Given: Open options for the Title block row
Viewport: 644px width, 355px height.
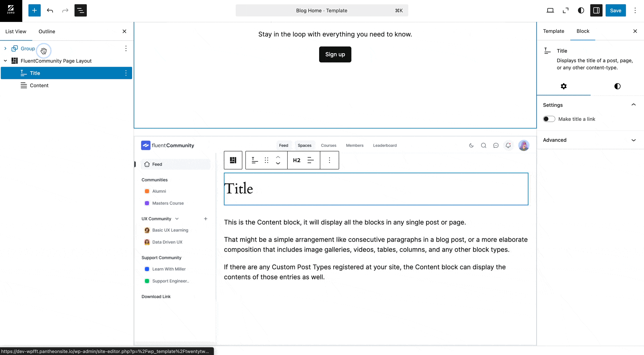Looking at the screenshot, I should click(x=126, y=73).
